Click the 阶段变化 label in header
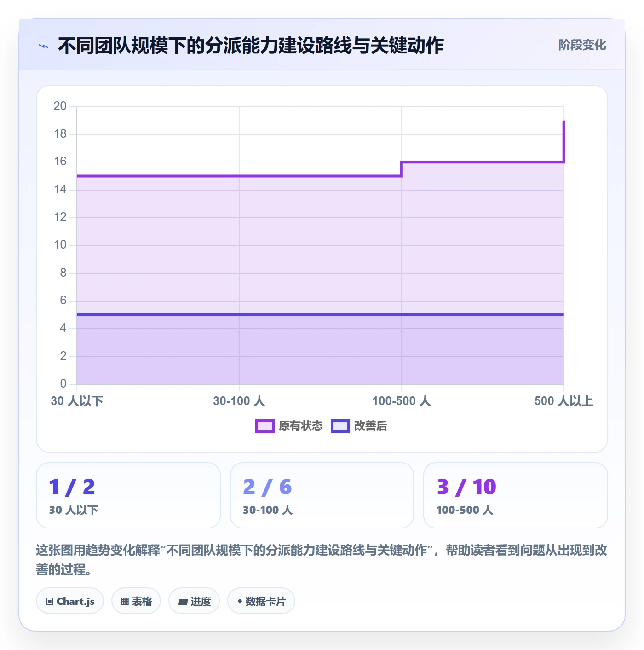The height and width of the screenshot is (650, 644). pos(582,45)
